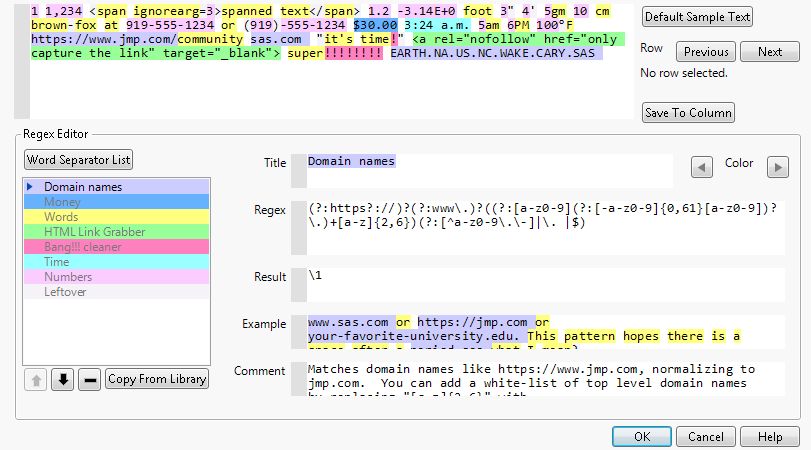
Task: Click the next color right arrow
Action: coord(777,167)
